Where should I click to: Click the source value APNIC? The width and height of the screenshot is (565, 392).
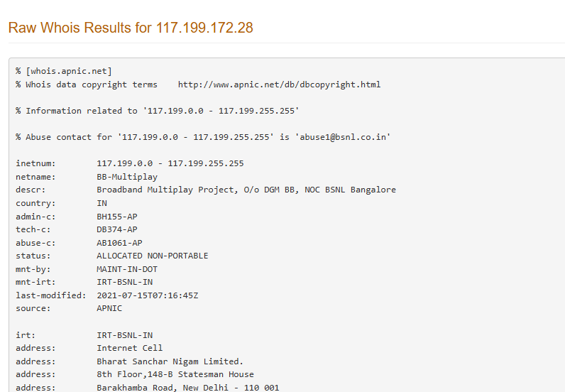[x=109, y=308]
